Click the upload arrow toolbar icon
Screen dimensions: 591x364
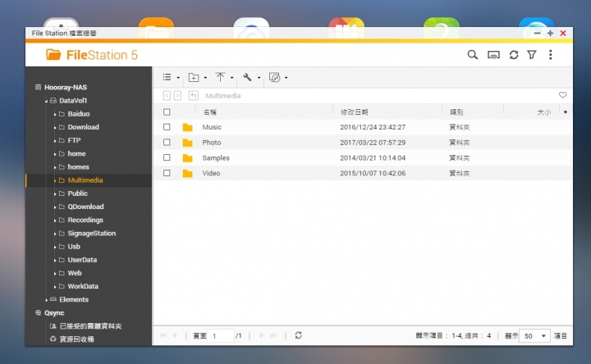[x=220, y=77]
